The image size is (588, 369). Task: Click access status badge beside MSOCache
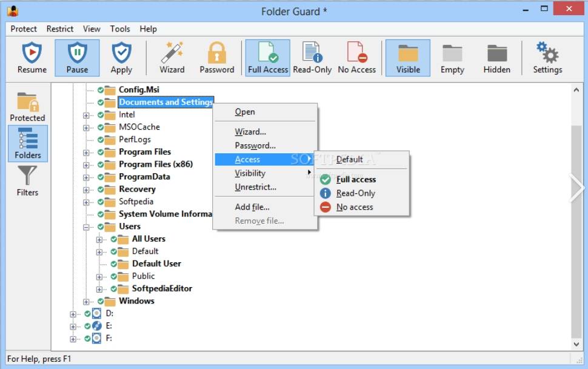(101, 127)
